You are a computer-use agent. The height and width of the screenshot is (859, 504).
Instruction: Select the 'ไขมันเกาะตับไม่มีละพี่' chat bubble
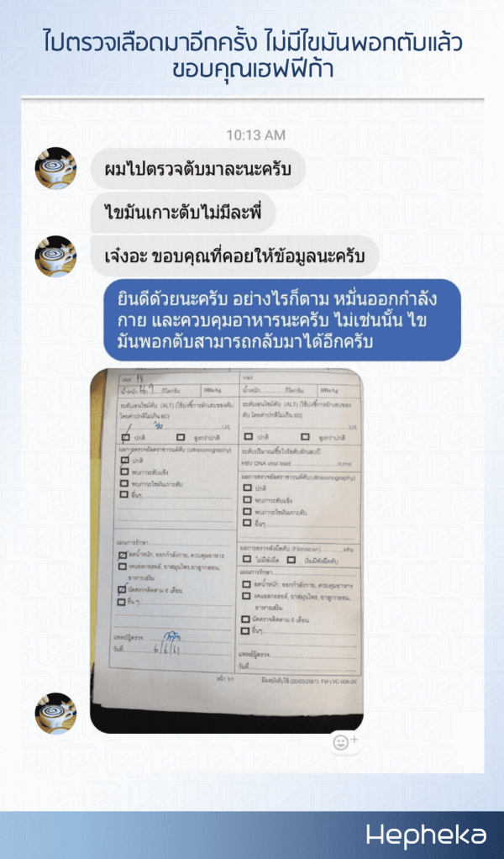[183, 213]
